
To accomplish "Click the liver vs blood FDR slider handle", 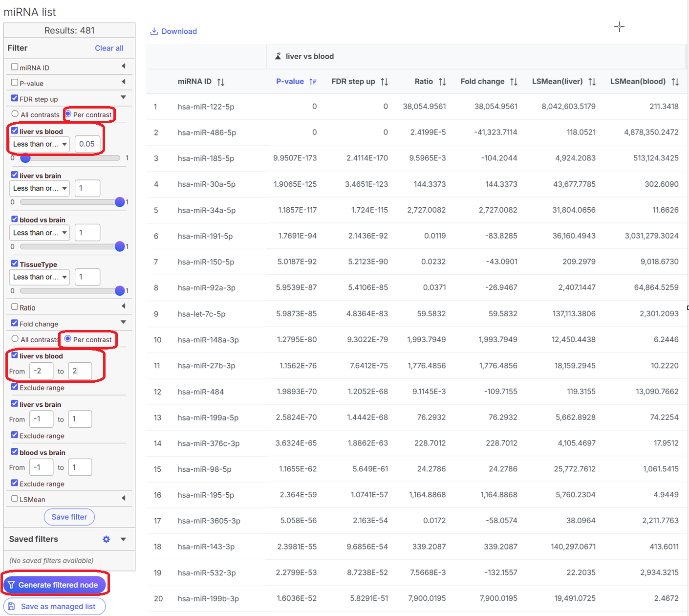I will [25, 158].
